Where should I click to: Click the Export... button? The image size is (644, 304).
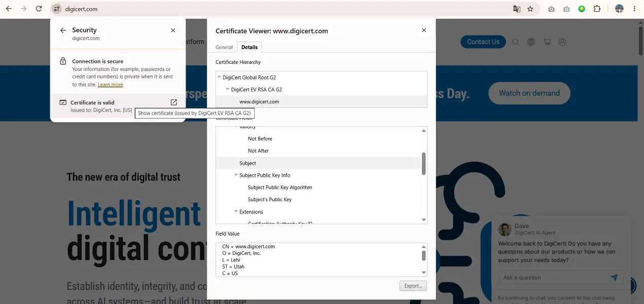click(413, 286)
